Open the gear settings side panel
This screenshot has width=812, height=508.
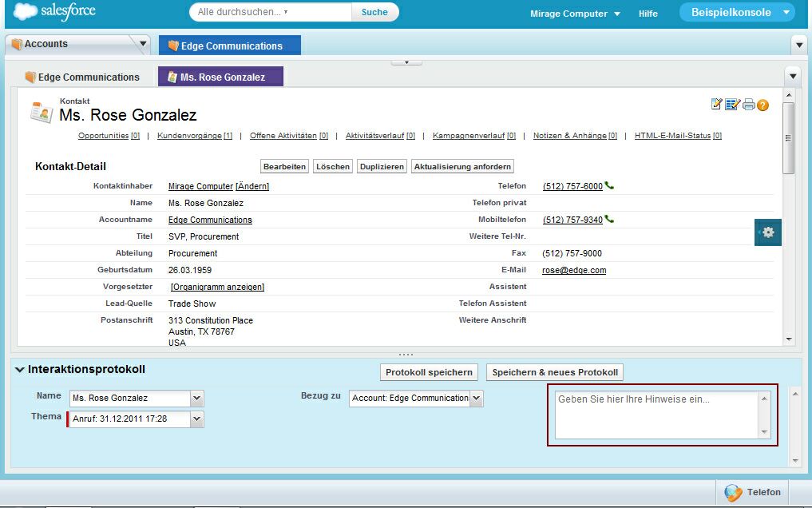767,232
